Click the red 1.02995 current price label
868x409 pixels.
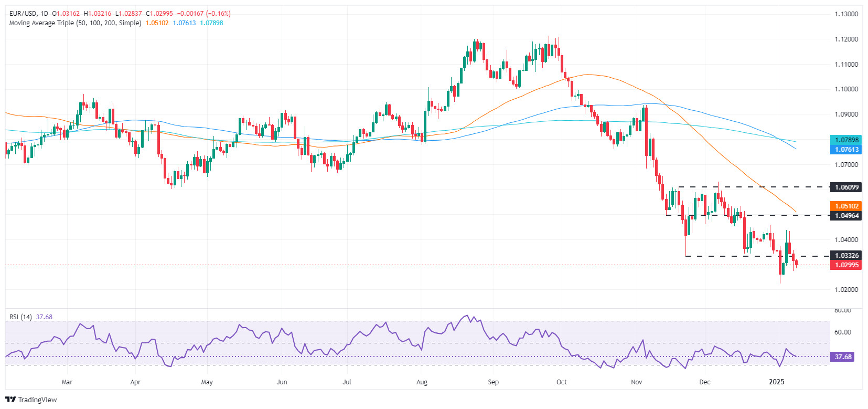[x=846, y=265]
